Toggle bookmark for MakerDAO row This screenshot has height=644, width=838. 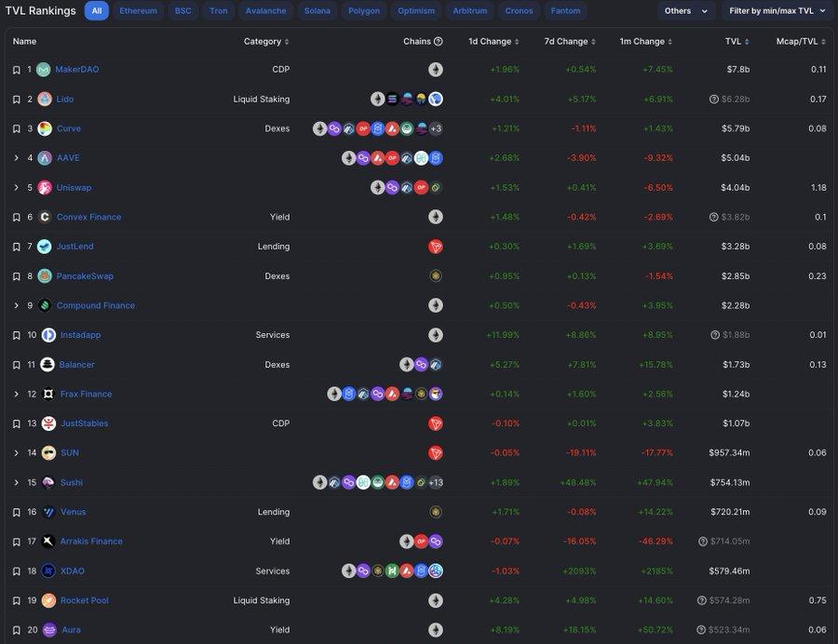coord(16,70)
